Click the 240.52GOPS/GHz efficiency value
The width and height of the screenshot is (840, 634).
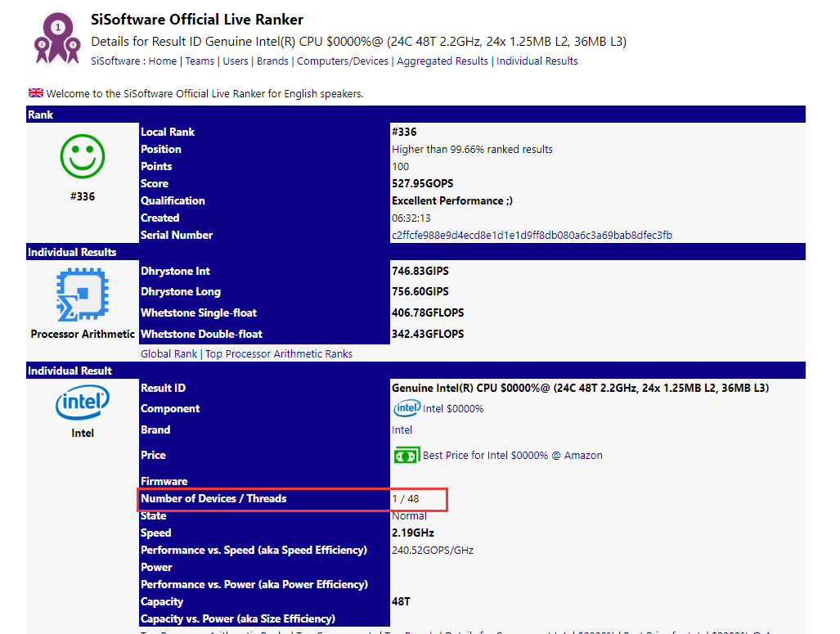point(433,551)
